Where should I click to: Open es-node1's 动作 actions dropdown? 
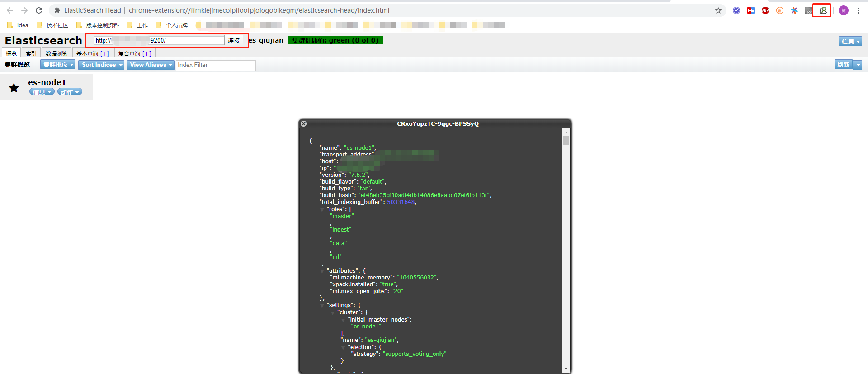70,92
